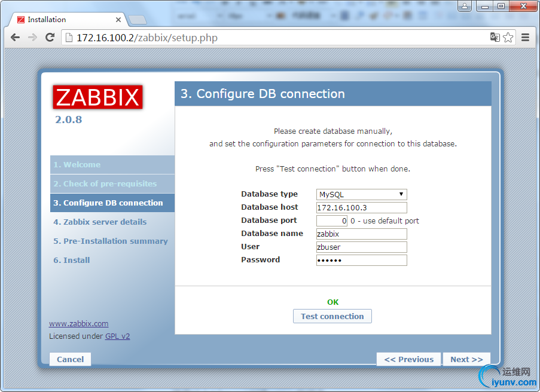Screen dimensions: 540x392
Task: Click the page icon in address bar
Action: click(69, 37)
